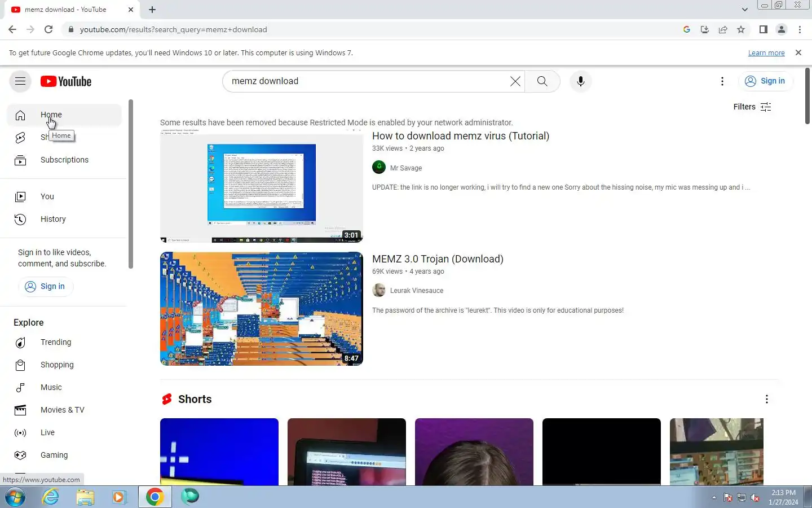Viewport: 812px width, 508px height.
Task: Open 'MEMZ 3.0 Trojan (Download)' title link
Action: point(438,259)
